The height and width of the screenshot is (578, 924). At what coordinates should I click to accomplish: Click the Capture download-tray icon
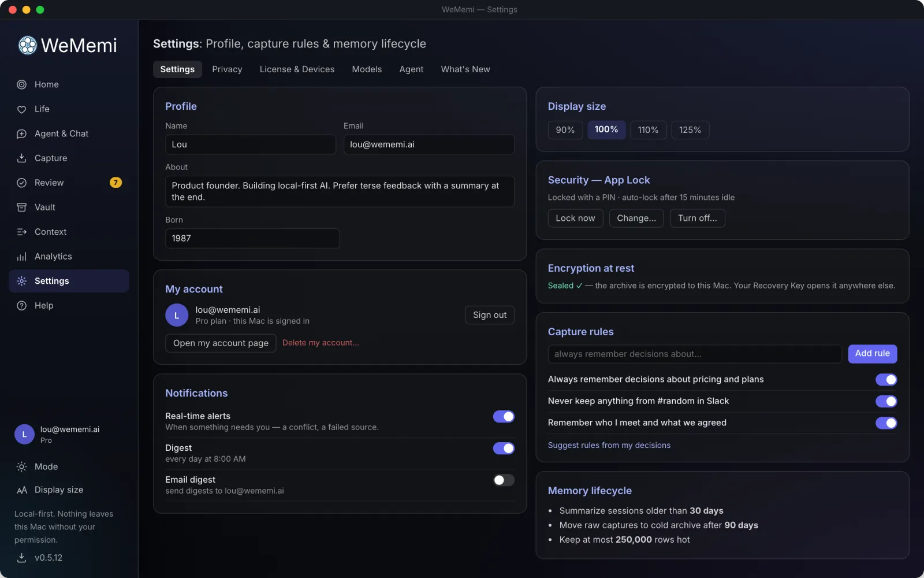(21, 158)
